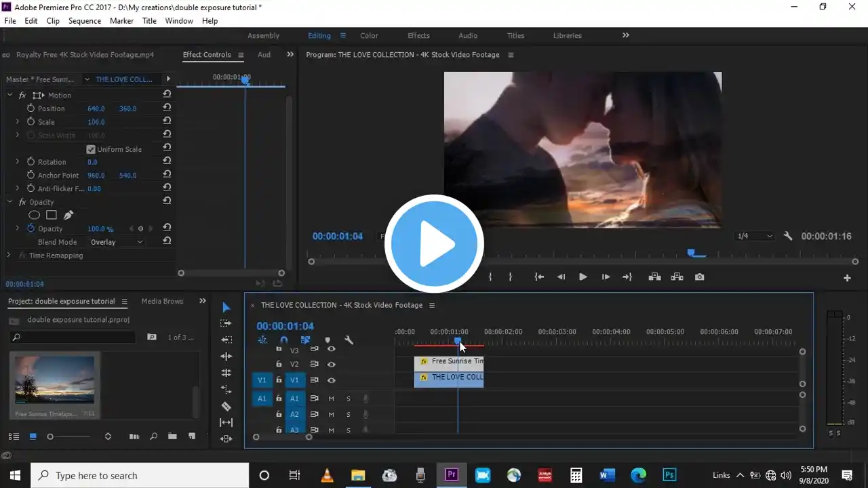Mute the A1 audio track
This screenshot has height=488, width=868.
pyautogui.click(x=332, y=399)
